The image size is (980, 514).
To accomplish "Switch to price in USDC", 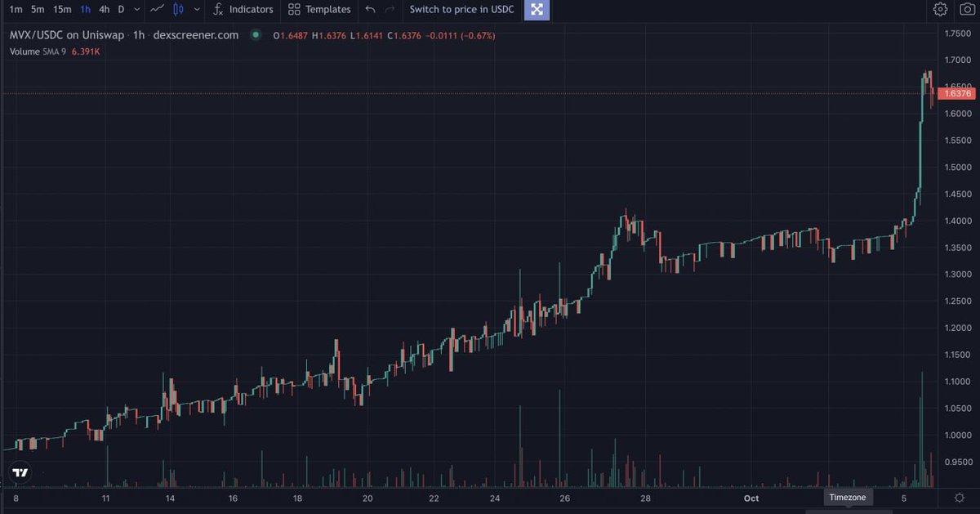I will point(461,10).
